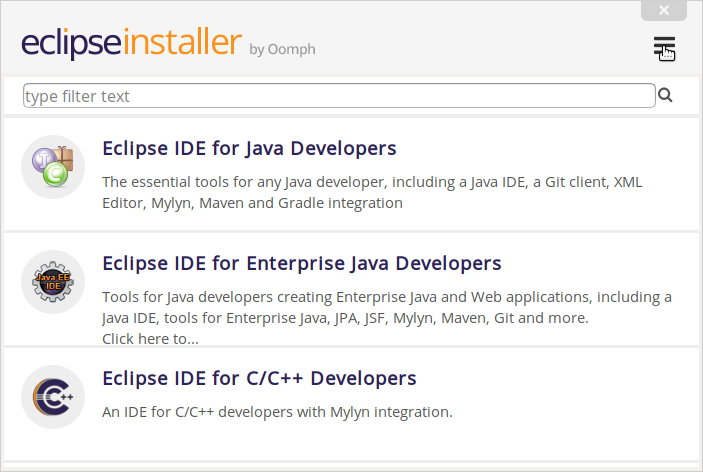703x472 pixels.
Task: Click the 'Editor, Mylyn, Maven and Gradle integration' line
Action: point(252,203)
